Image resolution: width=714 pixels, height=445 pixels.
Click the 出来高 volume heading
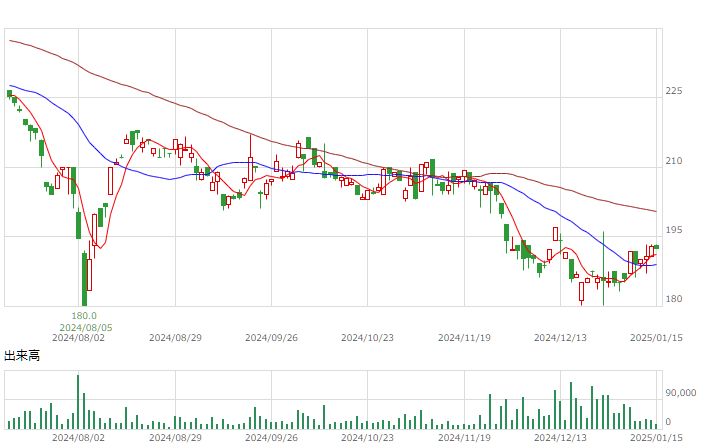click(x=22, y=356)
